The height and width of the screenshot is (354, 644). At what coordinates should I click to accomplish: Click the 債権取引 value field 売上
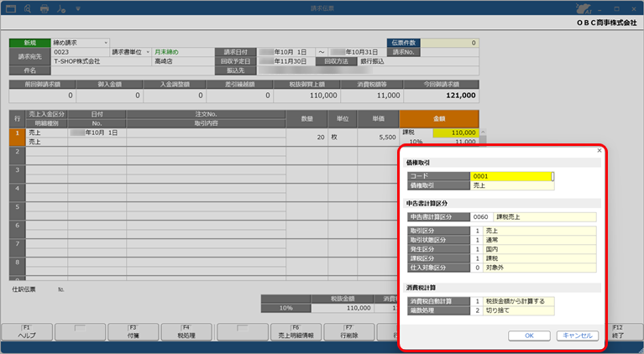point(511,185)
